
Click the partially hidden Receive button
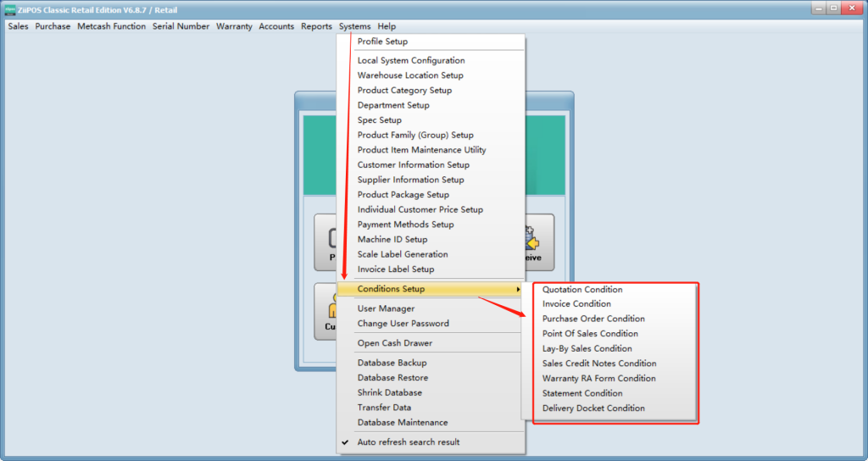(x=540, y=242)
